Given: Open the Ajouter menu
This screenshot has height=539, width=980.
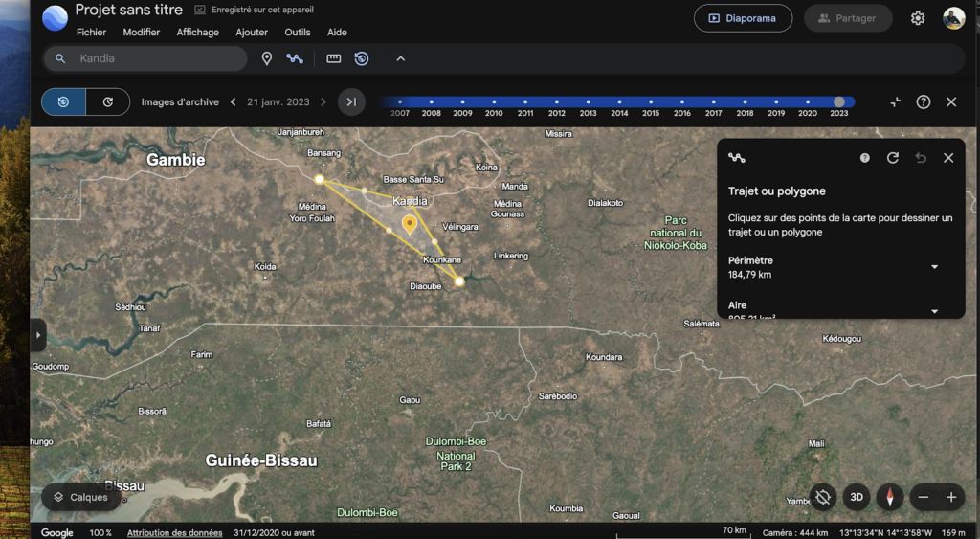Looking at the screenshot, I should pos(252,32).
